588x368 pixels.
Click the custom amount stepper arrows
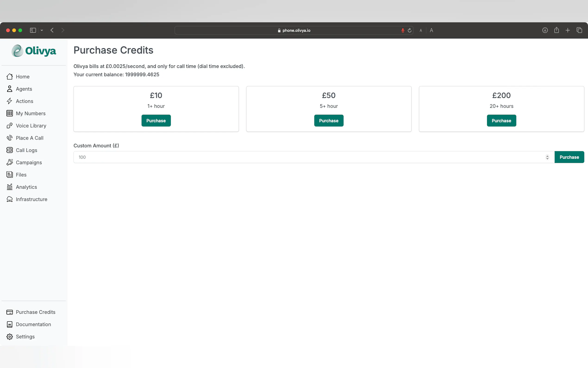(547, 157)
